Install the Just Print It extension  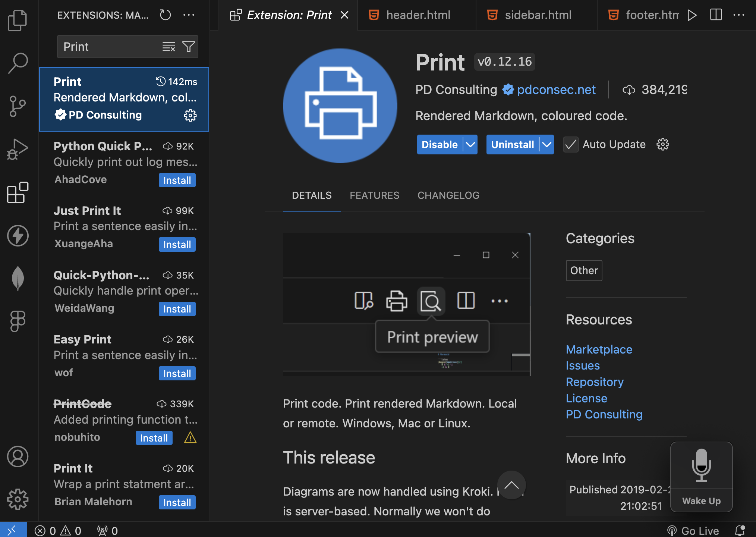[x=177, y=245]
